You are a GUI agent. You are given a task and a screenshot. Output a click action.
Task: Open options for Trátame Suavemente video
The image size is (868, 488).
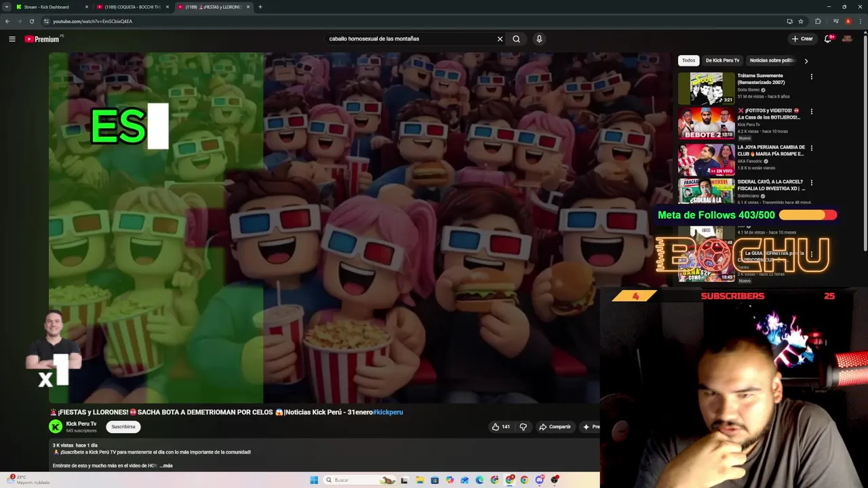pos(811,77)
